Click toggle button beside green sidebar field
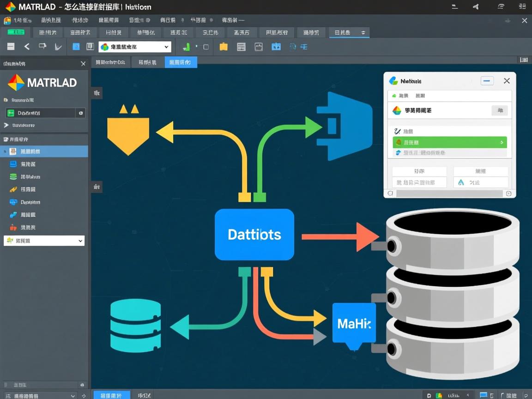 pyautogui.click(x=81, y=113)
